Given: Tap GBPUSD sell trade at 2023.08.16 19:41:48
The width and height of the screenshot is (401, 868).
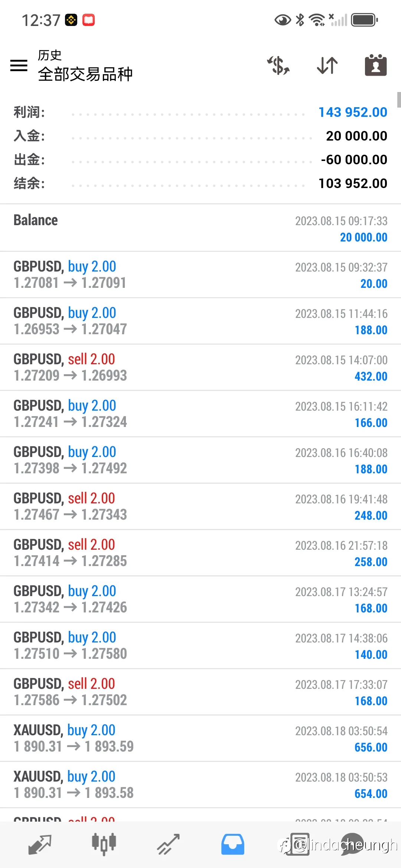Looking at the screenshot, I should point(200,506).
